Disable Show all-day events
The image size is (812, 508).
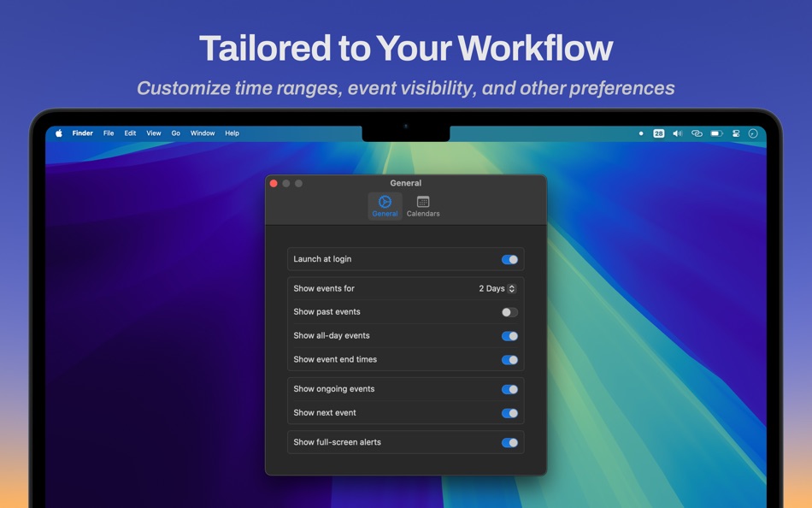tap(509, 336)
